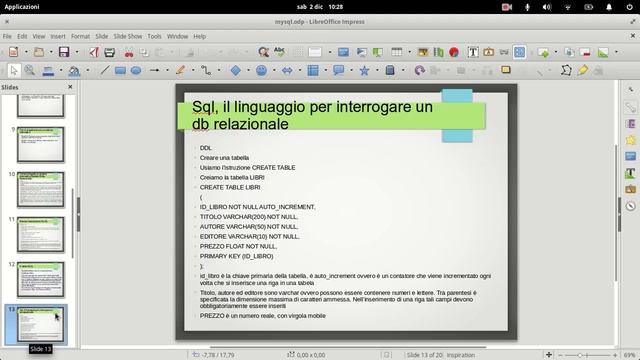Toggle the yellow highlighter glue points tool
Image resolution: width=640 pixels, height=360 pixels.
click(582, 70)
